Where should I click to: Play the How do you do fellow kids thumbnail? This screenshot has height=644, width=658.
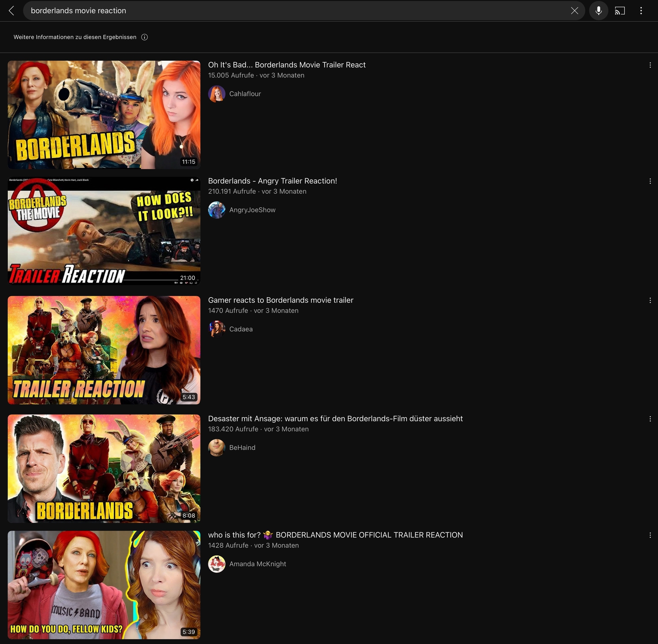(x=104, y=585)
